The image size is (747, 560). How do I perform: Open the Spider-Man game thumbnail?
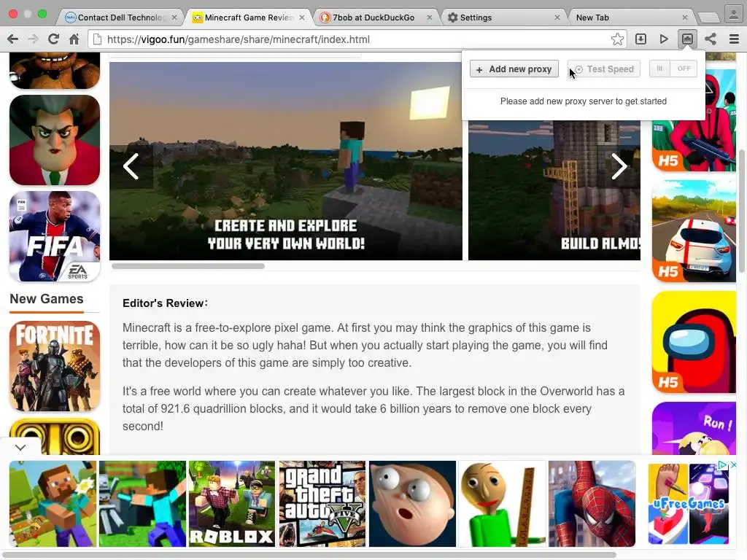point(592,503)
